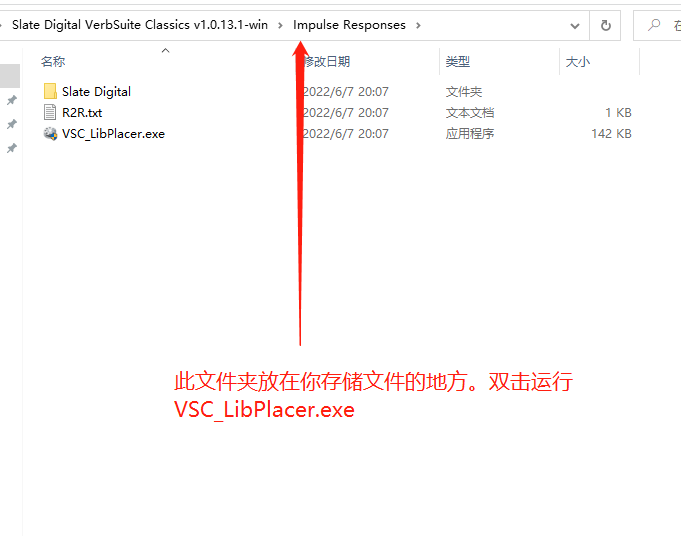Go to Slate Digital VerbSuite Classics breadcrumb
Screen dimensions: 681x536
pos(140,25)
